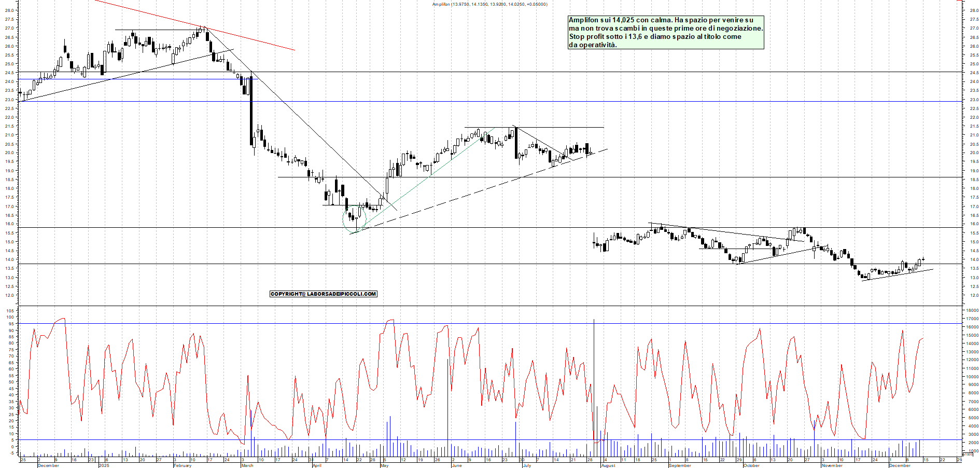The image size is (980, 468).
Task: Click the green annotation box about Amplifon
Action: tap(666, 32)
